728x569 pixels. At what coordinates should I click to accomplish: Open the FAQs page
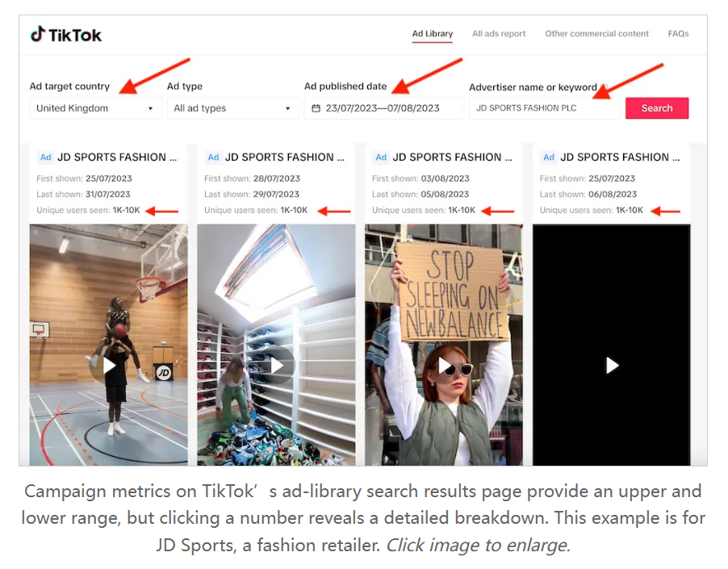click(678, 34)
